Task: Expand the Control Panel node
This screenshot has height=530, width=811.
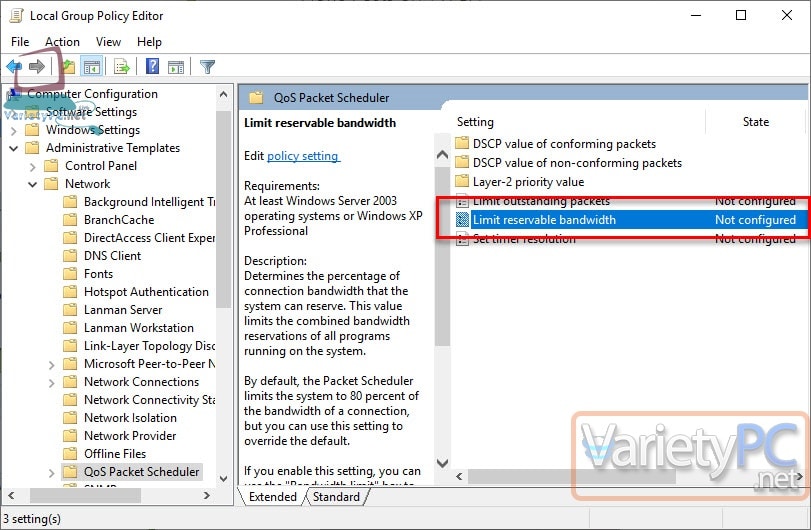Action: pyautogui.click(x=33, y=166)
